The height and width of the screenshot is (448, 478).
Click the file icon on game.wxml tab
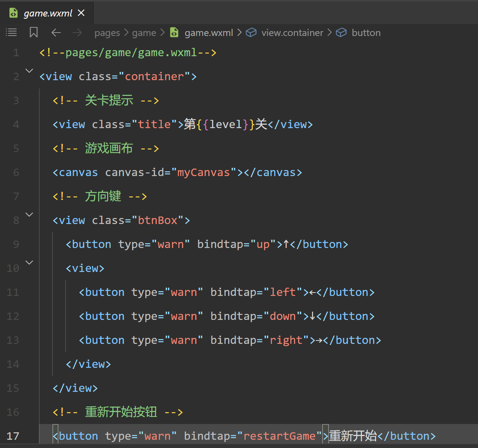(13, 13)
